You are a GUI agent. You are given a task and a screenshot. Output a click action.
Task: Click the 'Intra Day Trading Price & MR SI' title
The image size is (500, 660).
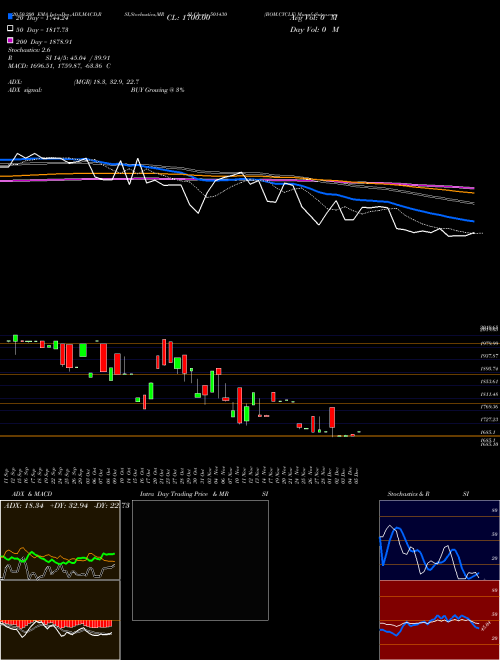pos(205,494)
